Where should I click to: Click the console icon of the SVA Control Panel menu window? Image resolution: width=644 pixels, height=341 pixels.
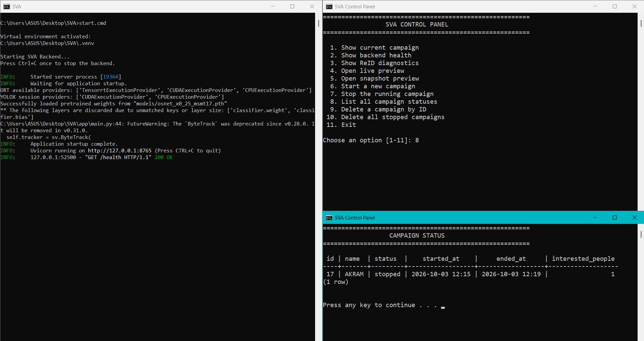(329, 7)
